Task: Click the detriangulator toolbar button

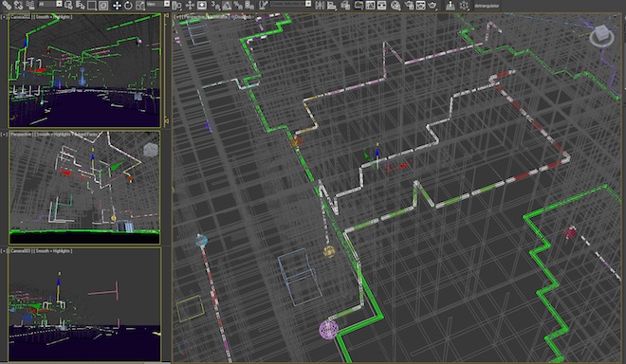Action: 487,6
